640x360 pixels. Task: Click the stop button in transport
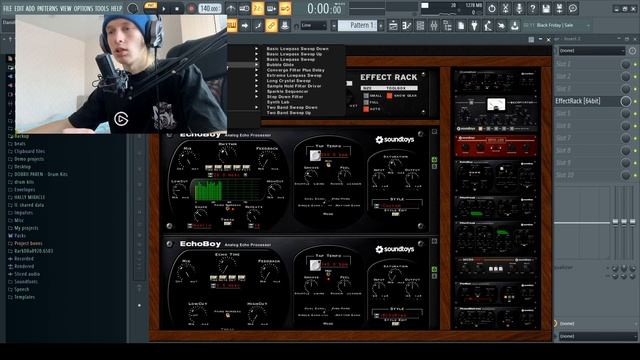[x=177, y=9]
